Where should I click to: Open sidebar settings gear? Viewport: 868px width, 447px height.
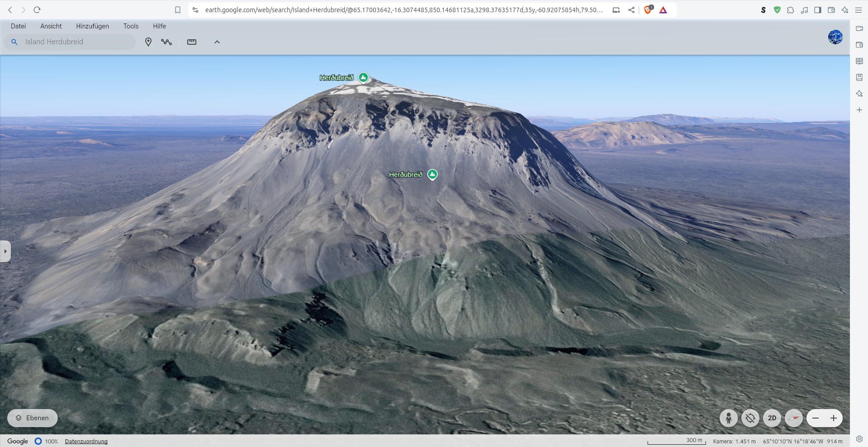pos(859,439)
